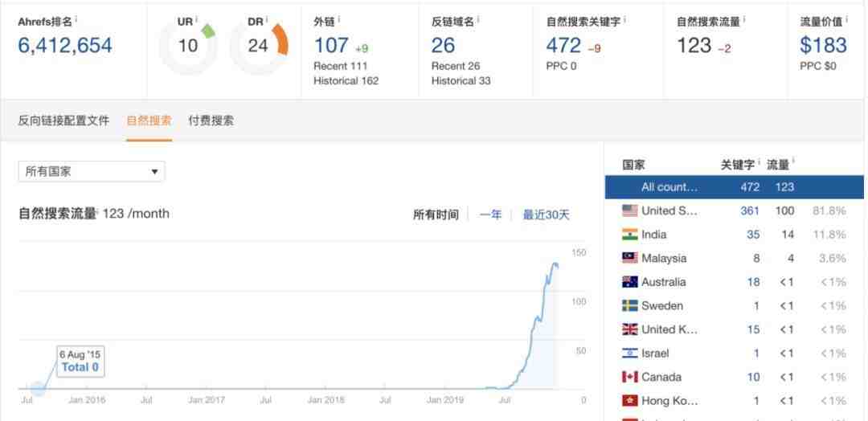Click Historical 33 under 反链域名
Image resolution: width=868 pixels, height=421 pixels.
click(x=461, y=81)
